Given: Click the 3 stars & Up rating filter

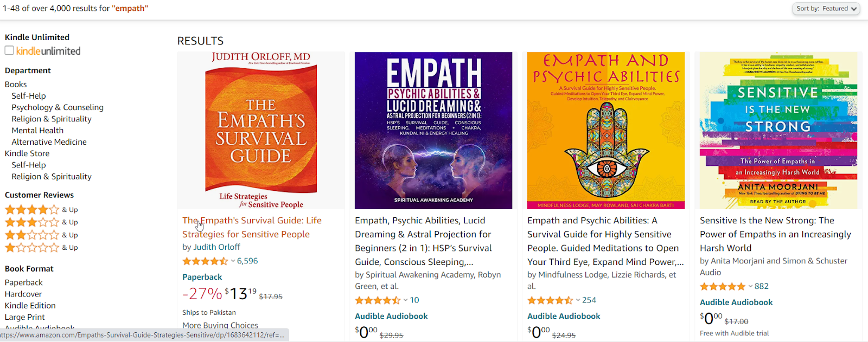Looking at the screenshot, I should pyautogui.click(x=33, y=222).
